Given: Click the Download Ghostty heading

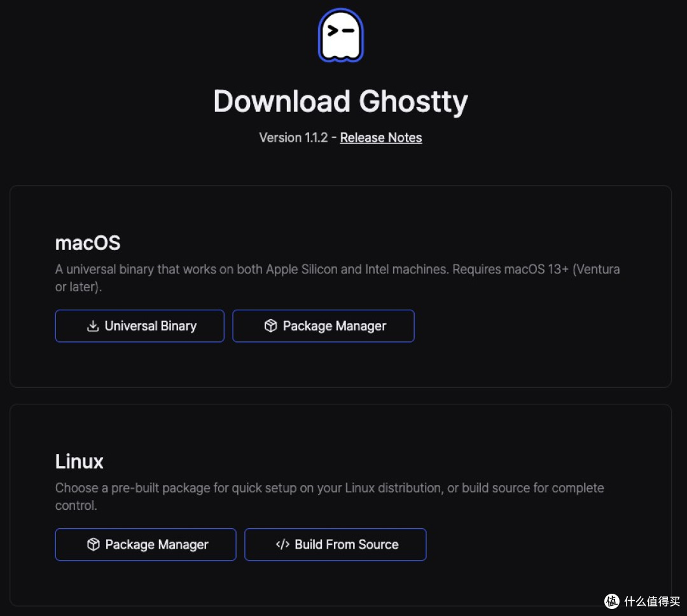Looking at the screenshot, I should pos(341,102).
